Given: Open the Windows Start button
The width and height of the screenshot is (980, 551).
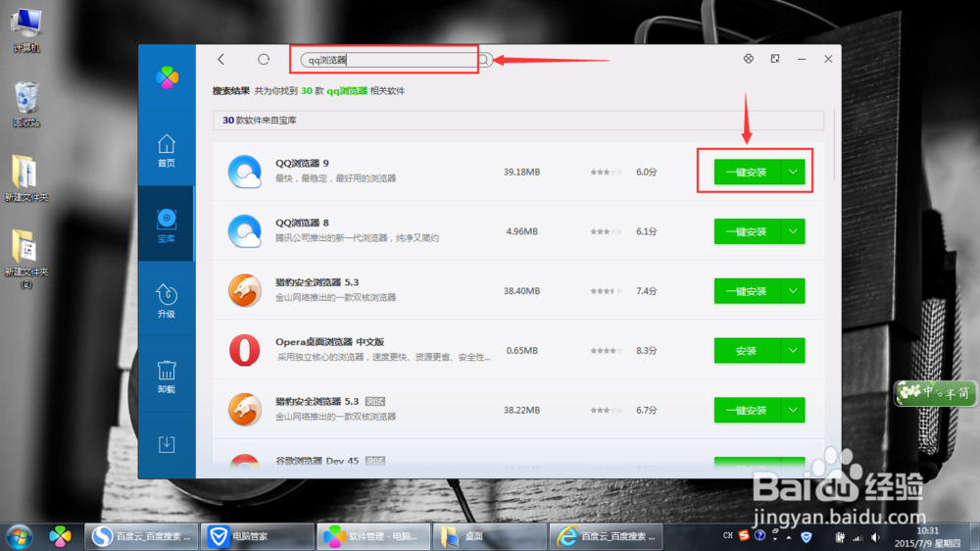Looking at the screenshot, I should 19,536.
